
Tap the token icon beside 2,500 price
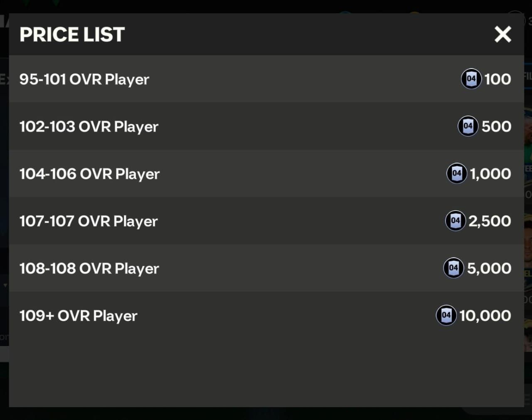pyautogui.click(x=456, y=221)
